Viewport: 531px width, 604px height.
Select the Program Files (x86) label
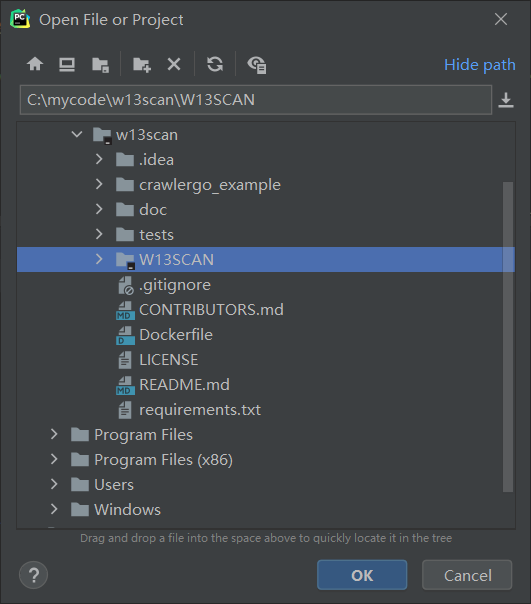tap(163, 460)
